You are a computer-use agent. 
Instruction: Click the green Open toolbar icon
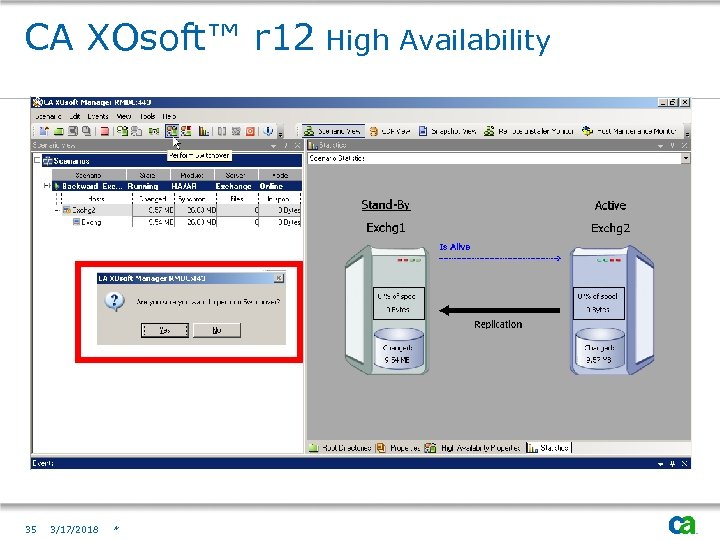[59, 131]
